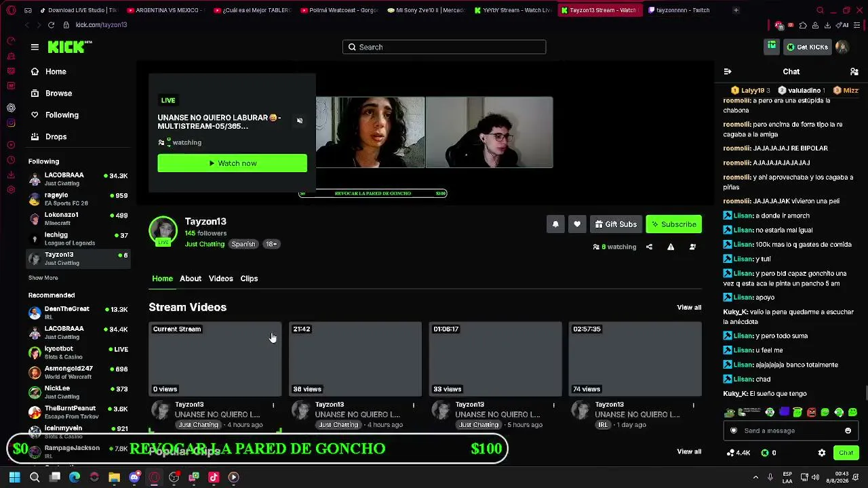Open the Just Chatting category link under Tayzon13
868x488 pixels.
[205, 244]
